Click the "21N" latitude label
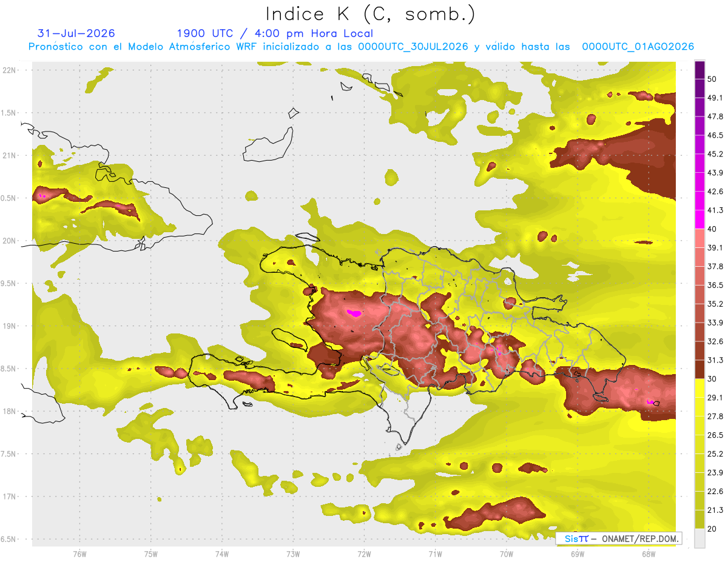This screenshot has height=562, width=728. (x=9, y=155)
